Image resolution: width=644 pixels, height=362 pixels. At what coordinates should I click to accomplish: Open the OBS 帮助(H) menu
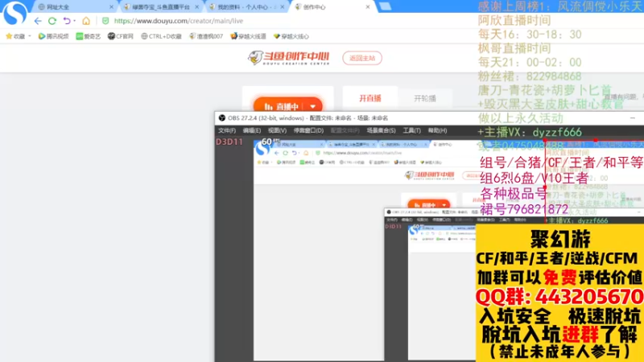click(437, 130)
